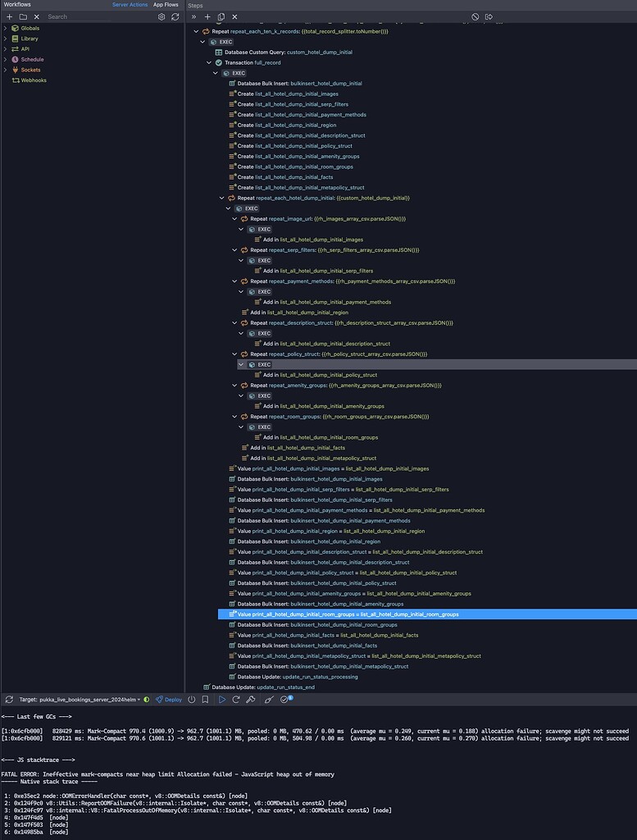Refresh the workflows list

click(175, 16)
